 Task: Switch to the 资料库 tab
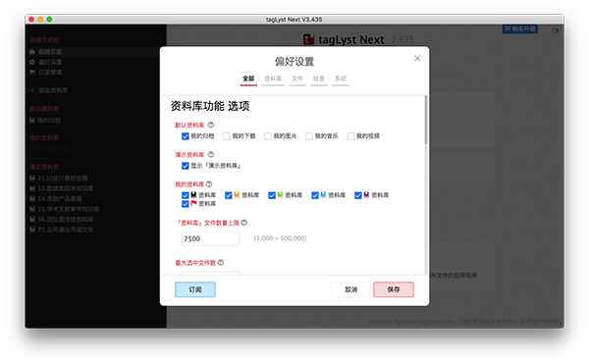tap(273, 78)
